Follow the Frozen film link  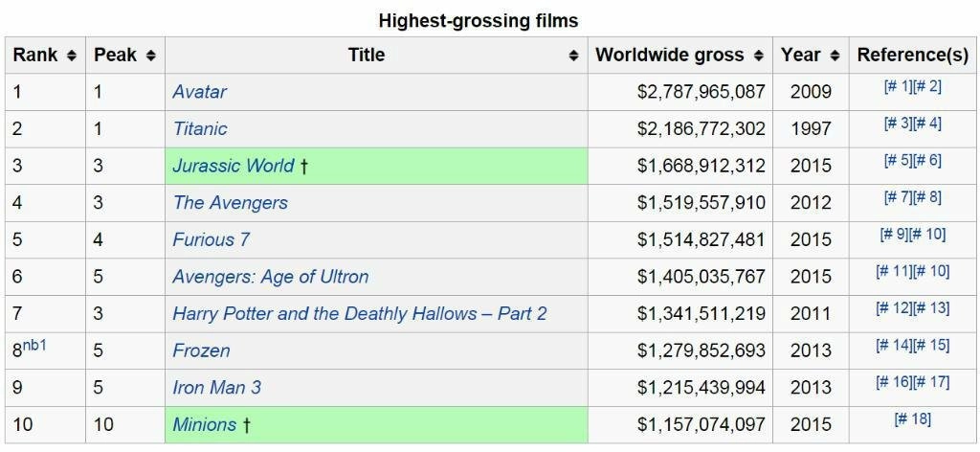pos(201,350)
